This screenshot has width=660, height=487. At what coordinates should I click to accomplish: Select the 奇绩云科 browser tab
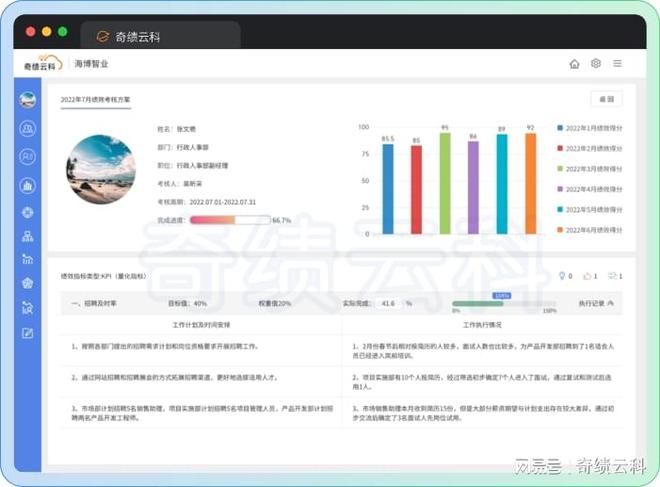click(x=160, y=35)
